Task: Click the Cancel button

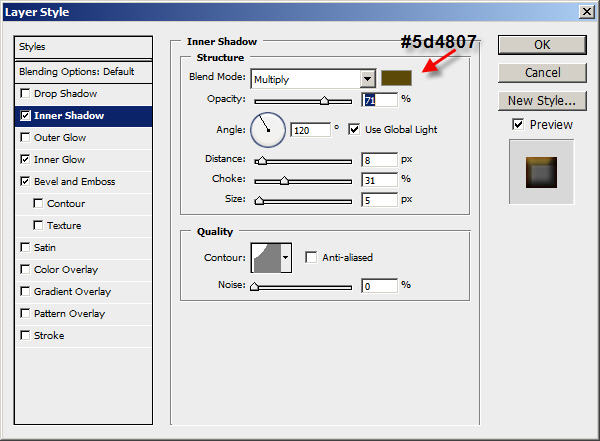Action: coord(542,73)
